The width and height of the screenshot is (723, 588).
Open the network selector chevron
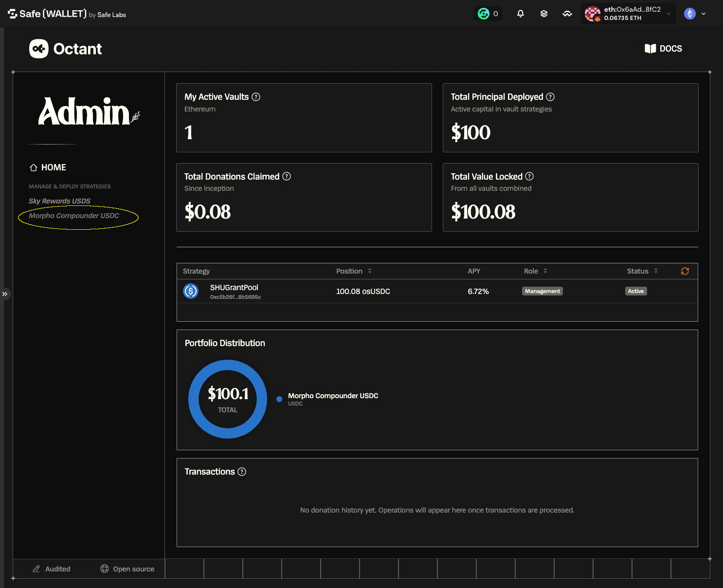coord(704,14)
